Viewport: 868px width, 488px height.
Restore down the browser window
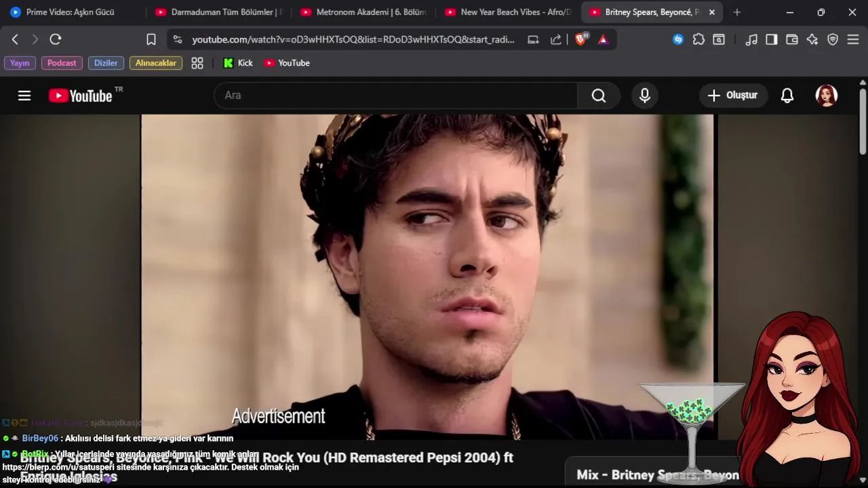[x=821, y=12]
